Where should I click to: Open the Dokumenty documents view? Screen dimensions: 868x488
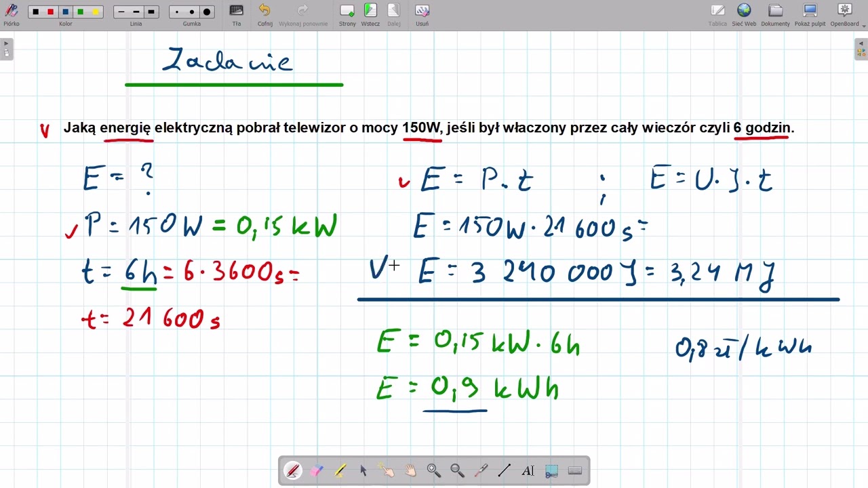775,14
